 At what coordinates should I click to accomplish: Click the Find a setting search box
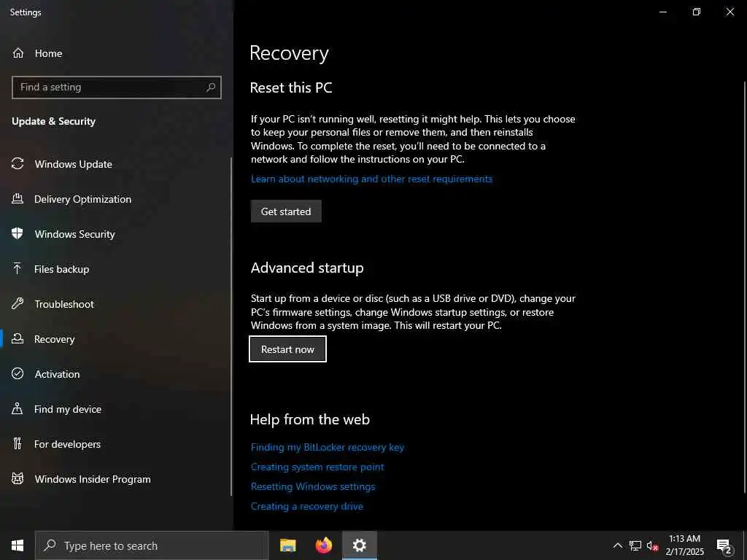tap(116, 87)
